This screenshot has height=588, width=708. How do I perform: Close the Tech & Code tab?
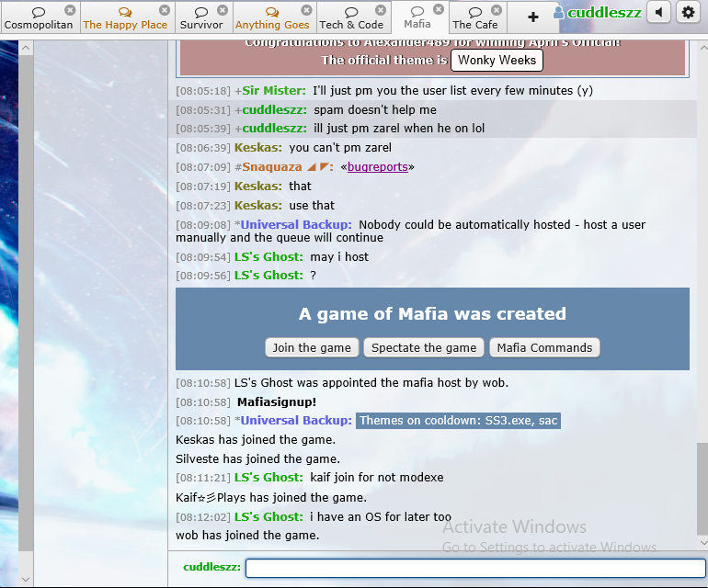(381, 10)
